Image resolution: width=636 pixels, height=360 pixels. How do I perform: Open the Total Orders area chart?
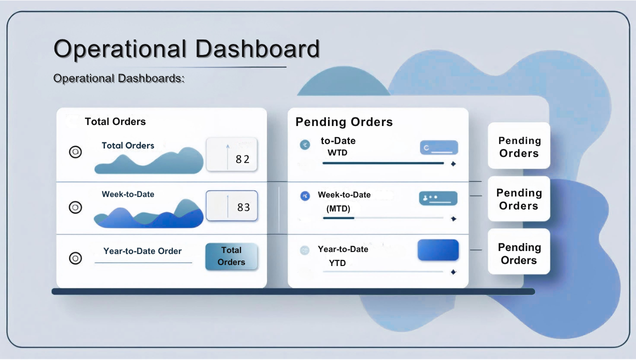tap(149, 161)
